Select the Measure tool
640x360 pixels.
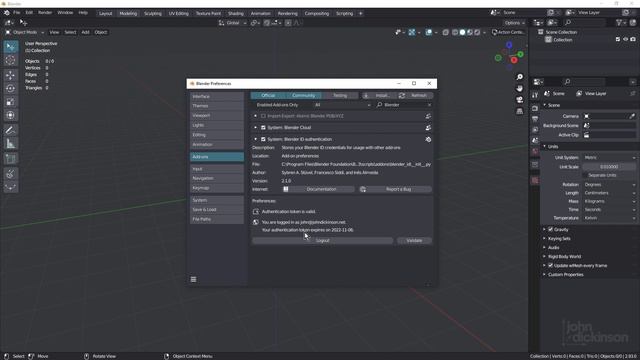(11, 144)
